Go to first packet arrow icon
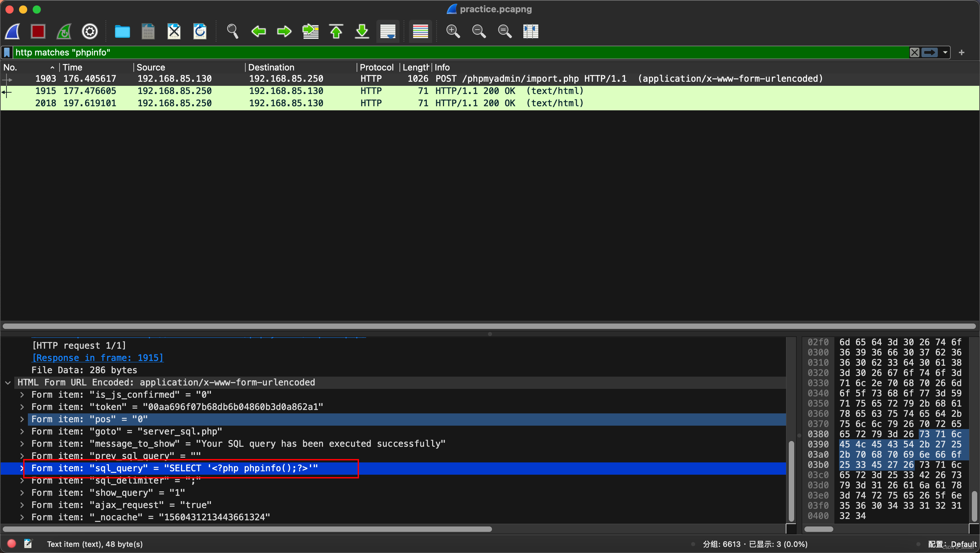 coord(336,31)
